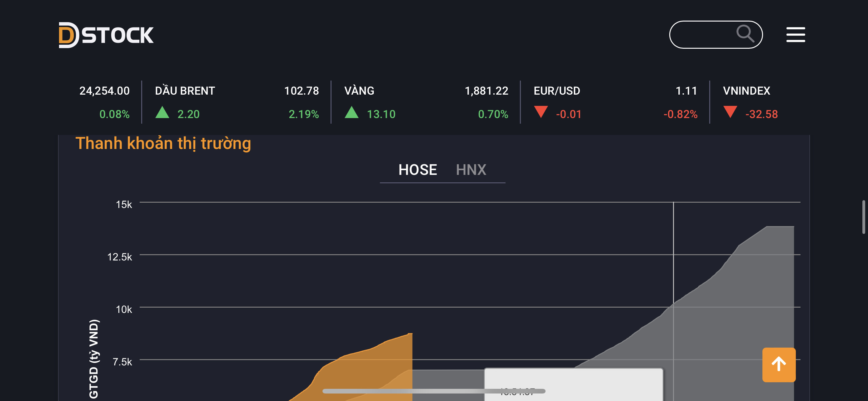Viewport: 868px width, 401px height.
Task: Click the horizontal scroll bar at the bottom
Action: (434, 391)
